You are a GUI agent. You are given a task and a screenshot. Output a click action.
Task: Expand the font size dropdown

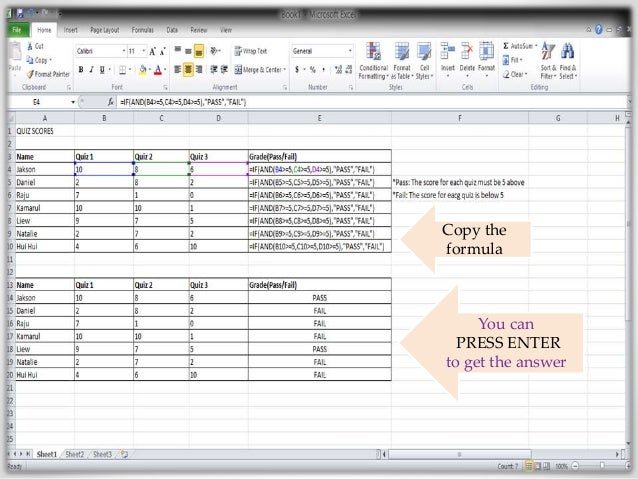[138, 50]
